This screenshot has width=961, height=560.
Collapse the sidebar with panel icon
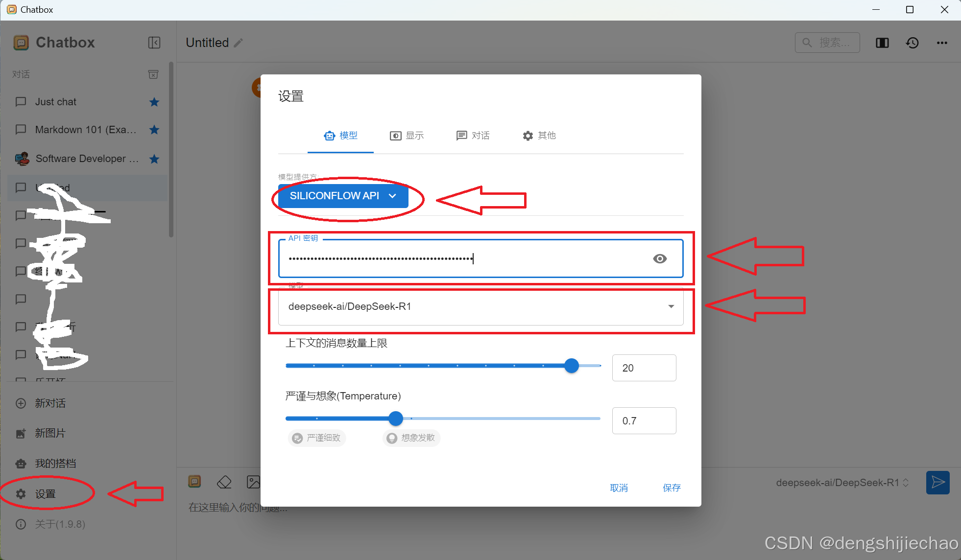coord(154,43)
